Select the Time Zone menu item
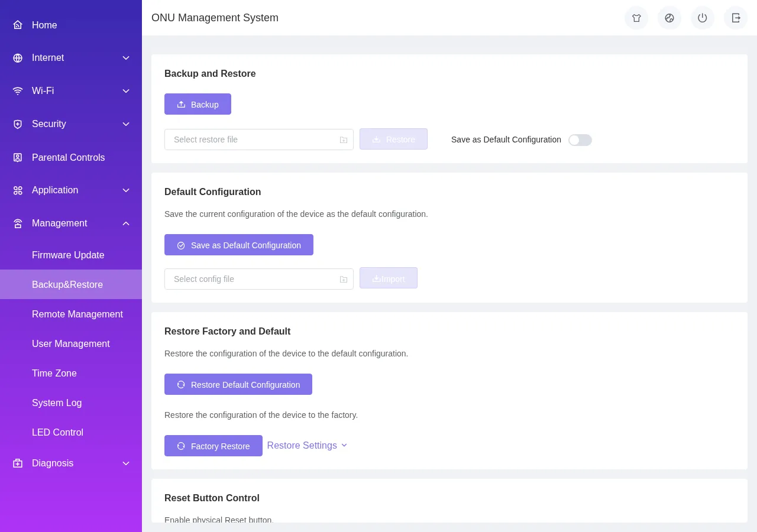This screenshot has height=532, width=757. pos(71,373)
